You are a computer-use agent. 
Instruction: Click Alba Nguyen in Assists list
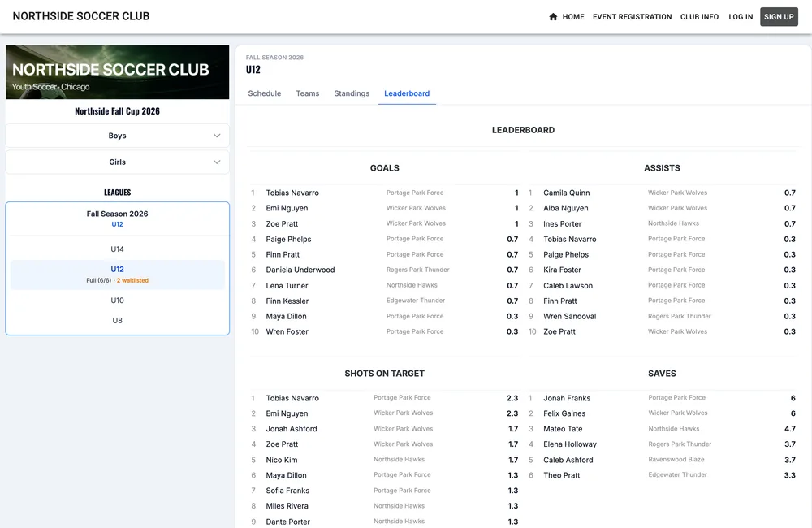[566, 208]
